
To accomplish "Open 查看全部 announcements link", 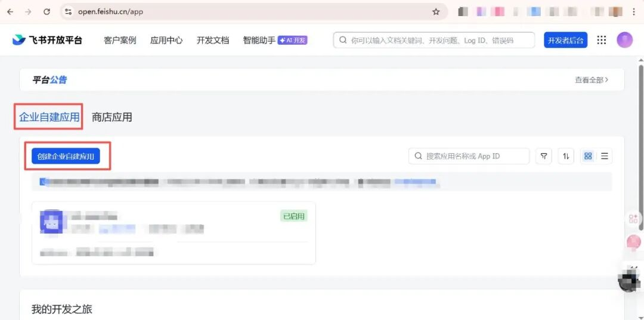I will tap(592, 80).
